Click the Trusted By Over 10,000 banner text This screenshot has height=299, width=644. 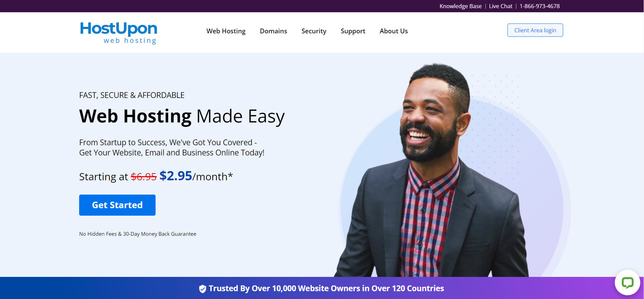click(x=326, y=288)
